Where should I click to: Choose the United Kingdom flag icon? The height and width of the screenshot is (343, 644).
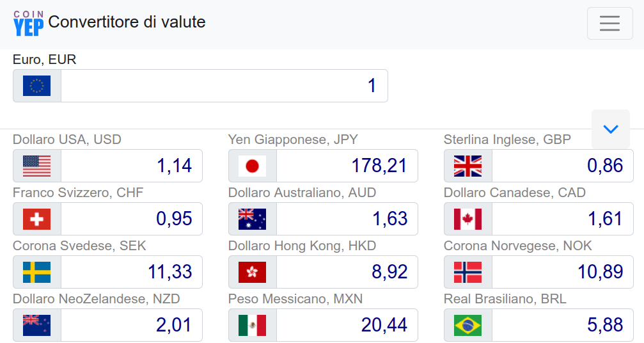tap(467, 166)
